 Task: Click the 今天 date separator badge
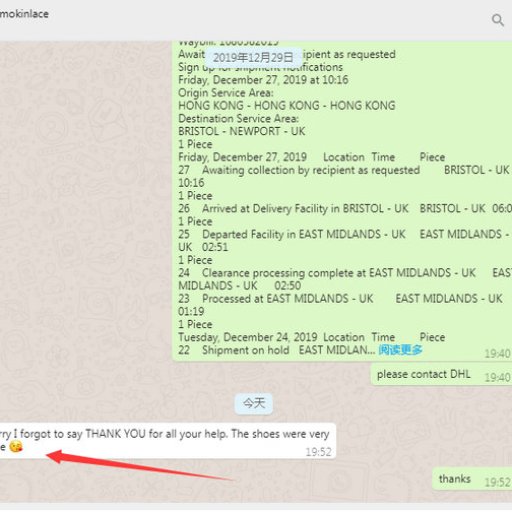tap(254, 404)
